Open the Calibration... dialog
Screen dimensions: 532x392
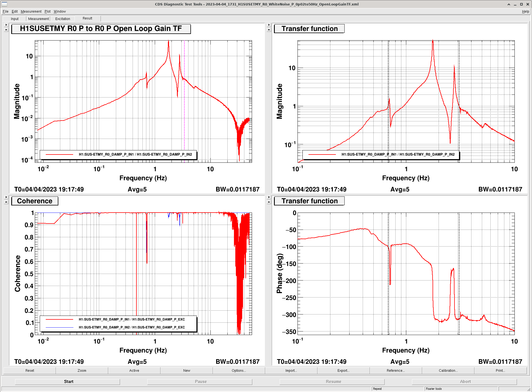pyautogui.click(x=448, y=371)
